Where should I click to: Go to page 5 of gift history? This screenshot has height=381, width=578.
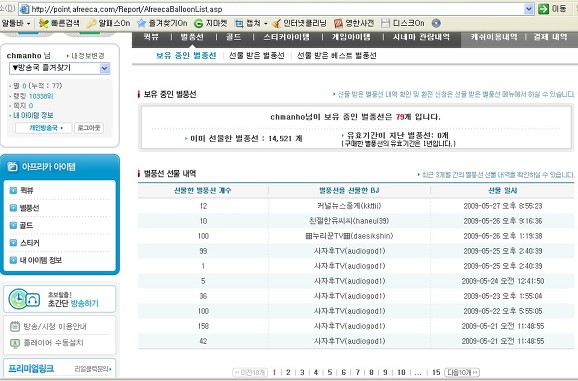pos(330,373)
